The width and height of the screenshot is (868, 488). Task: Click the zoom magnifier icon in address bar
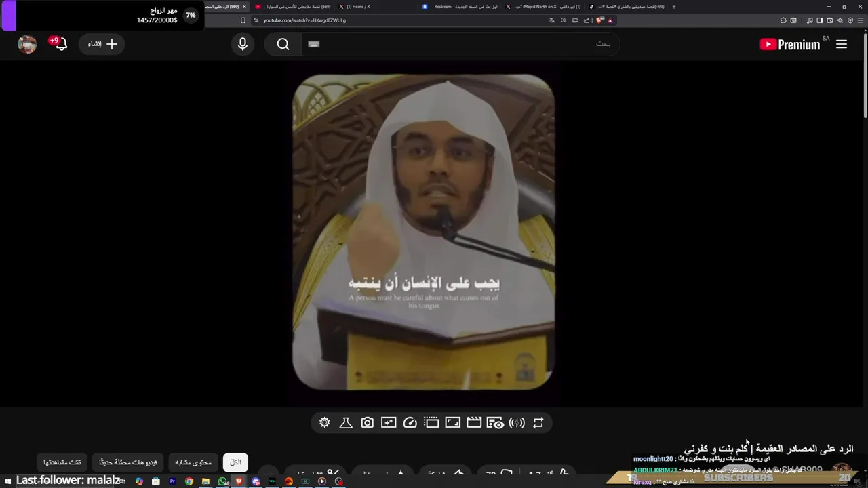(564, 20)
